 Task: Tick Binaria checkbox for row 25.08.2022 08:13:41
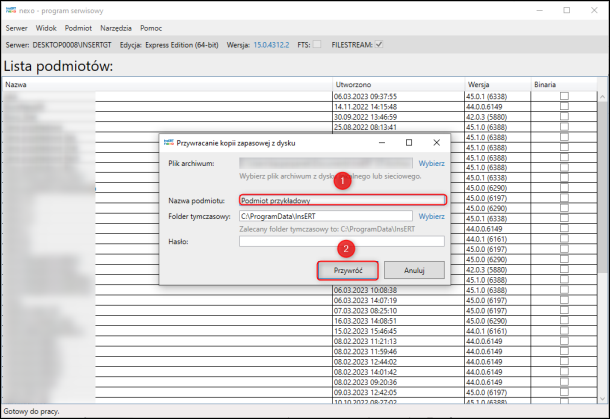coord(564,126)
